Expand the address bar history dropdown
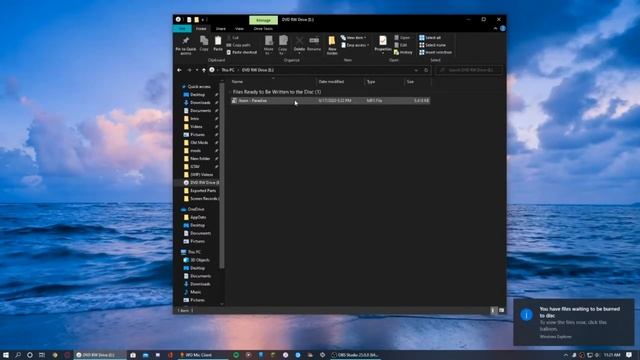The height and width of the screenshot is (360, 640). click(x=416, y=70)
